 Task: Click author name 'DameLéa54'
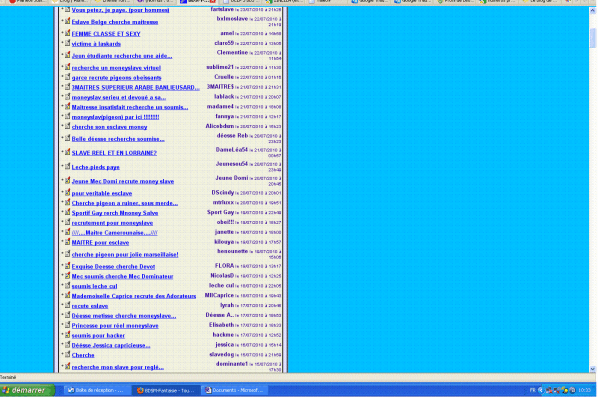(x=231, y=150)
